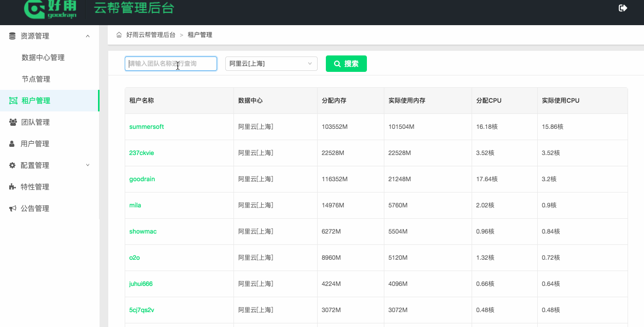Viewport: 644px width, 327px height.
Task: Click the tenant icon beside 租户管理
Action: click(13, 101)
